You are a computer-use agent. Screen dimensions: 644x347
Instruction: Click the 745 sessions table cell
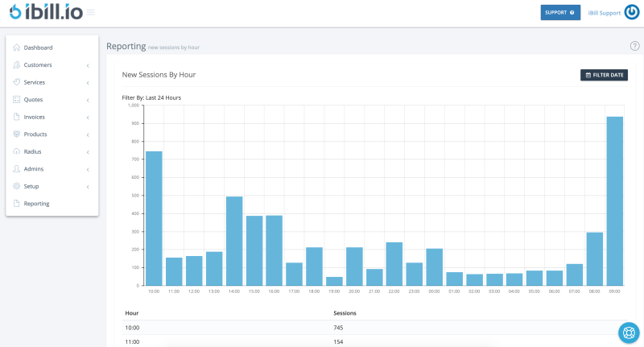point(338,328)
